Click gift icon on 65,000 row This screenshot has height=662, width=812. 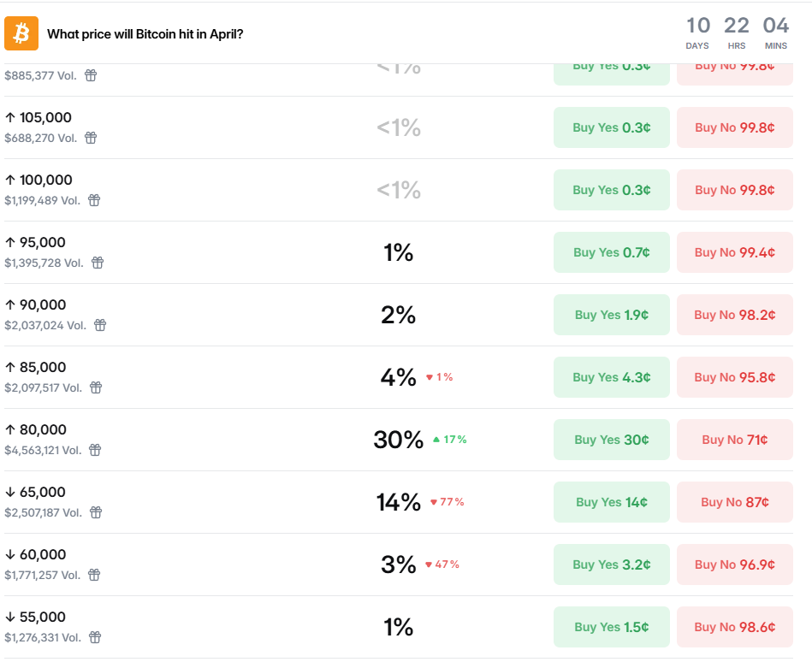pos(96,512)
